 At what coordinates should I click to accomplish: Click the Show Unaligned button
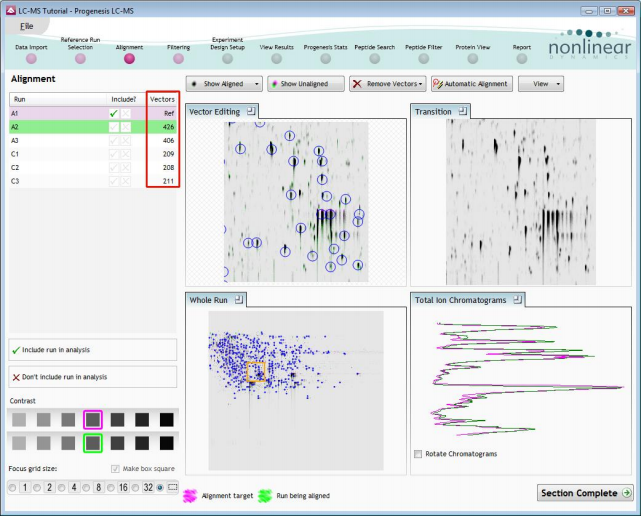306,84
